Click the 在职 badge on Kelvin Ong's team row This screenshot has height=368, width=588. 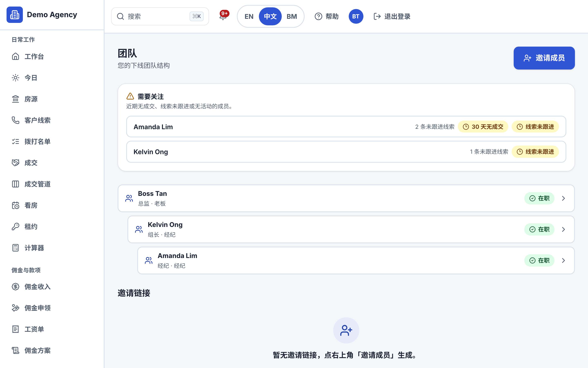tap(539, 229)
